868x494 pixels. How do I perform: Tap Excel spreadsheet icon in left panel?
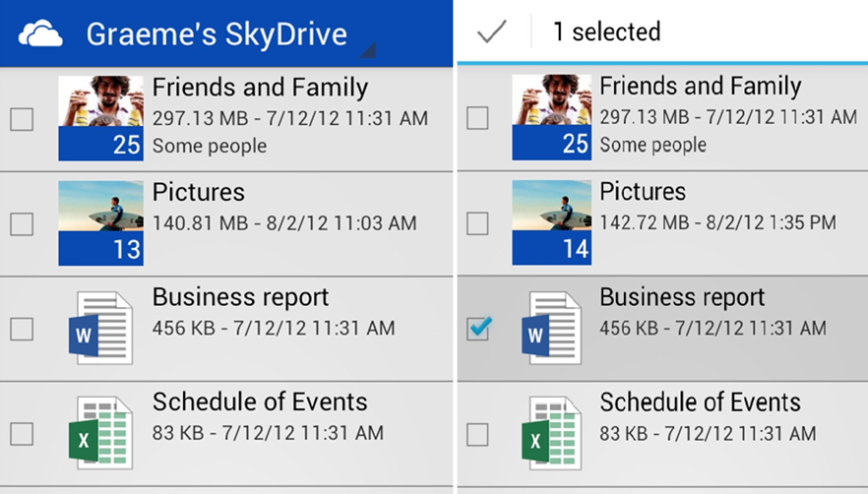tap(100, 433)
